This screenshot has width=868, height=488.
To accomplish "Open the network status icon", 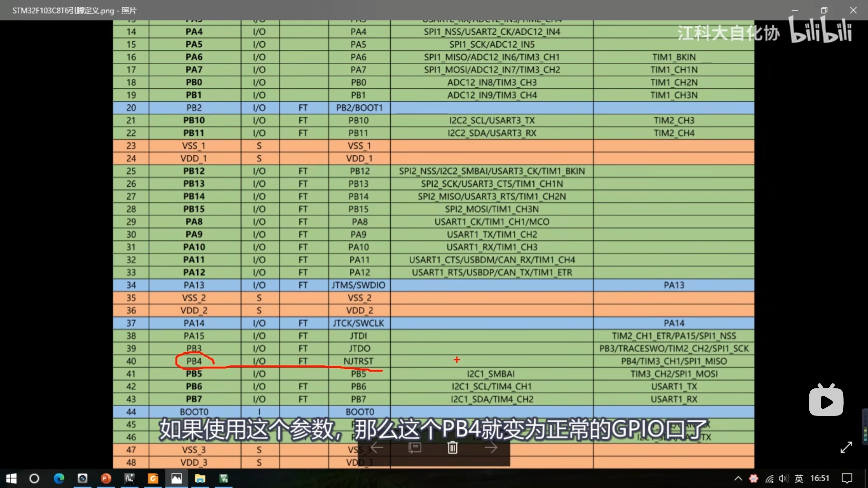I will [769, 479].
